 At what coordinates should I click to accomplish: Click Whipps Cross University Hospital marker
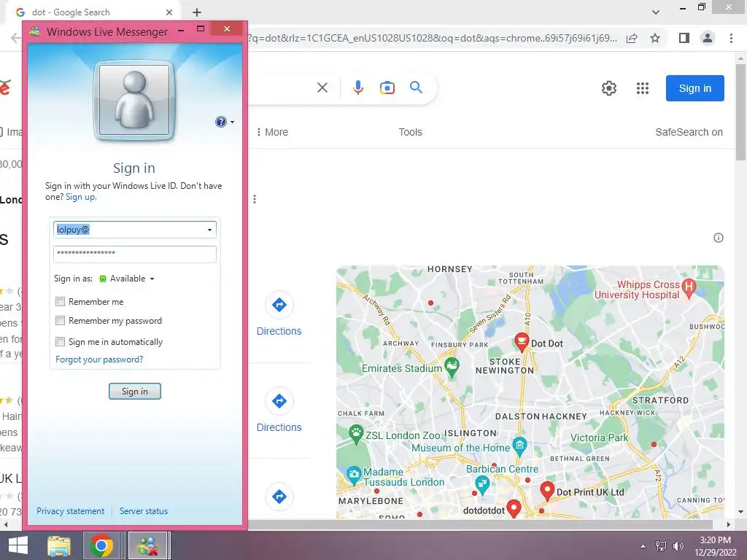click(689, 288)
